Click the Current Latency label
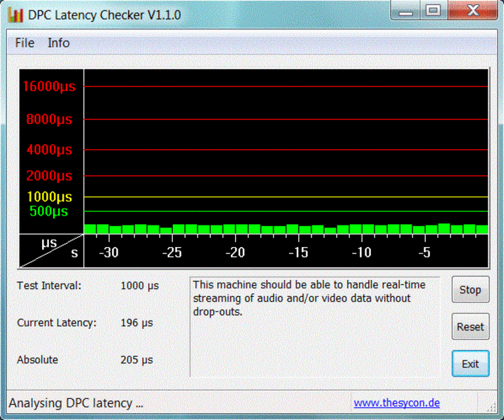This screenshot has height=420, width=504. point(57,323)
